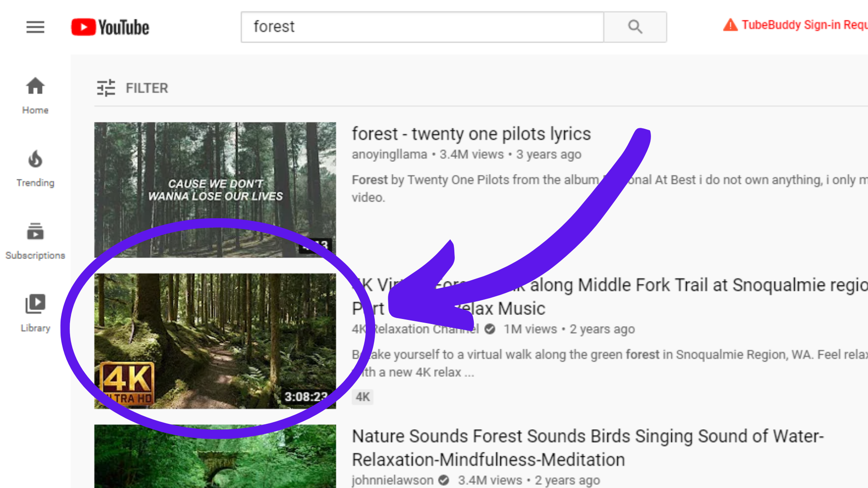The height and width of the screenshot is (488, 868).
Task: Open the Nature Sounds green bridge thumbnail
Action: 215,456
